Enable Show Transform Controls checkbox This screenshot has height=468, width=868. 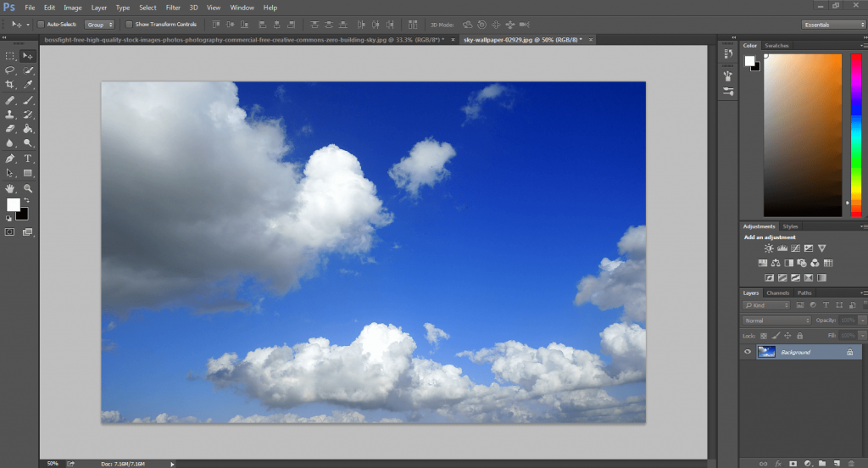point(129,25)
